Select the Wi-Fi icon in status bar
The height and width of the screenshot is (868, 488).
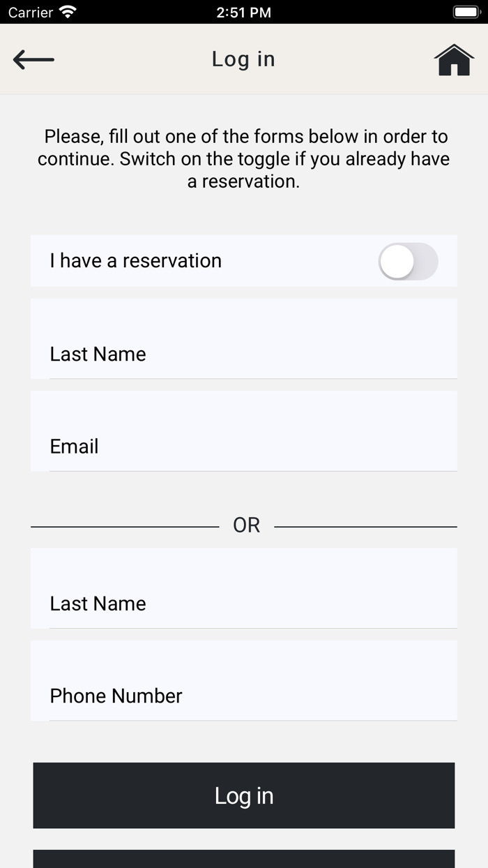pos(66,11)
